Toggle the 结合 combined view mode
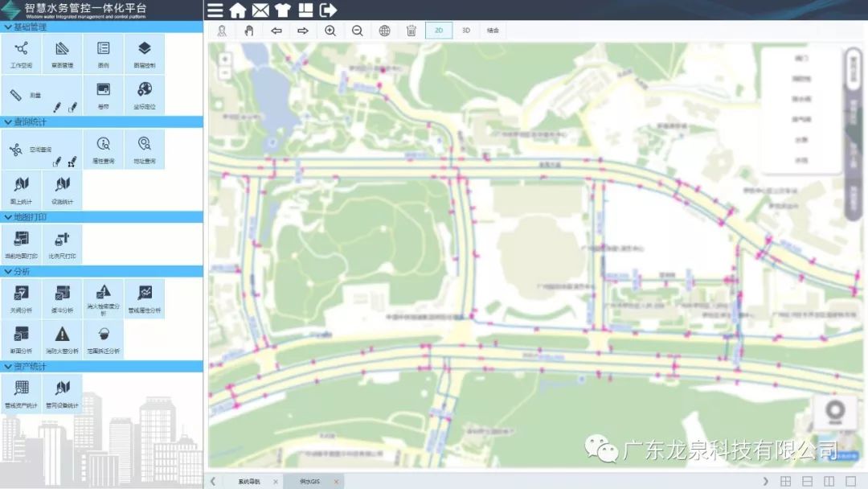Viewport: 868px width, 489px height. pos(493,31)
